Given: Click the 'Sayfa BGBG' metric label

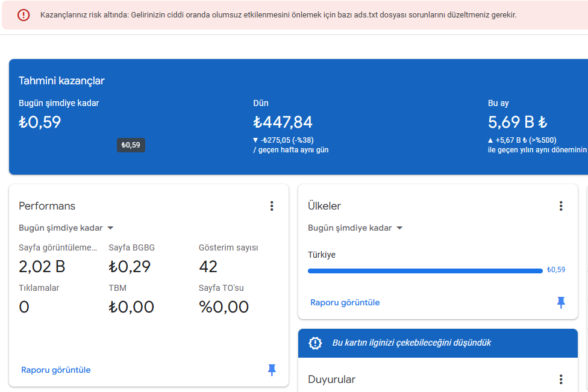Looking at the screenshot, I should pos(131,247).
